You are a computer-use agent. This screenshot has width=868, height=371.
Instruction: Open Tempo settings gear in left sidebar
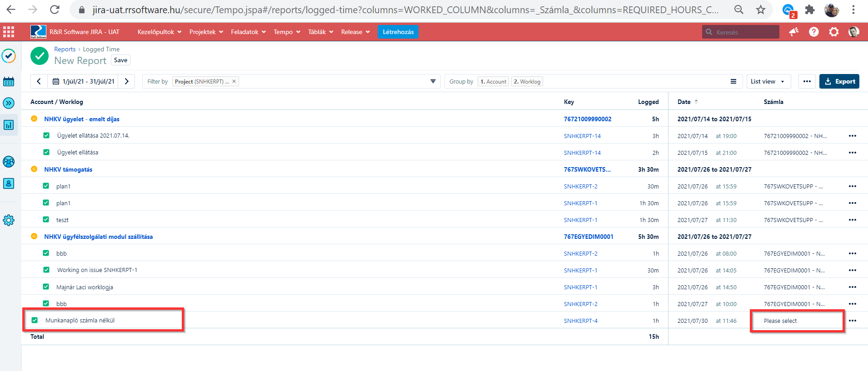click(9, 220)
